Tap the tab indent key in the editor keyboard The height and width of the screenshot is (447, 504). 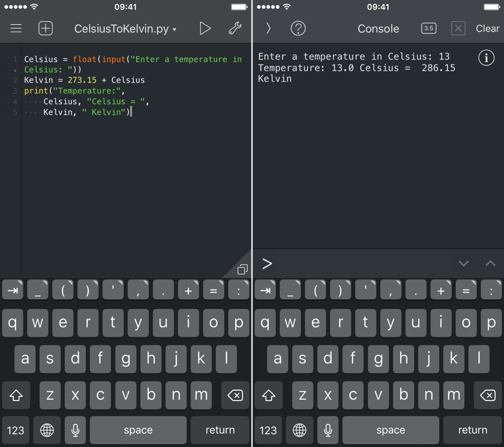13,290
